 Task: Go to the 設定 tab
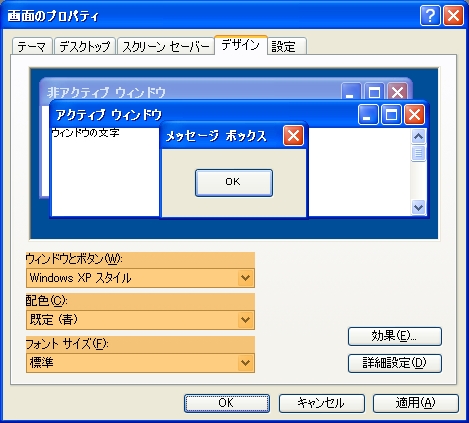287,46
